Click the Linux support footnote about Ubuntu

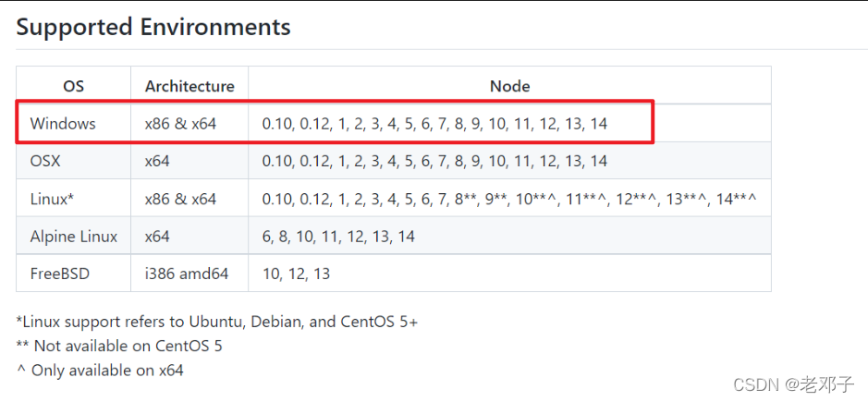(x=217, y=322)
